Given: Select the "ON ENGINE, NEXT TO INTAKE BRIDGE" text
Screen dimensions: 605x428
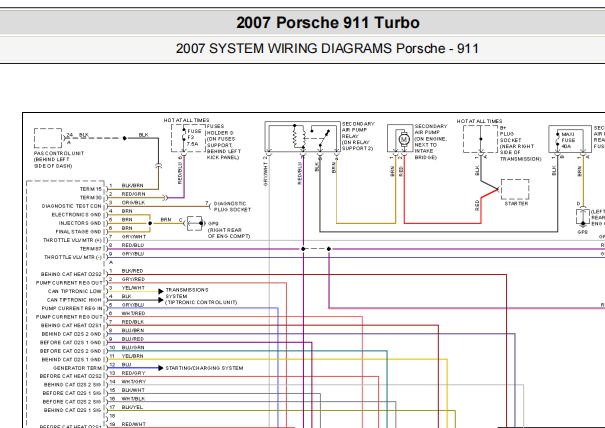Looking at the screenshot, I should [431, 148].
